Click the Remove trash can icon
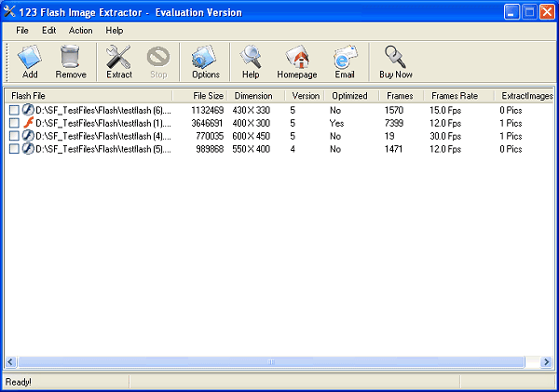Viewport: 559px width, 392px height. (x=70, y=56)
